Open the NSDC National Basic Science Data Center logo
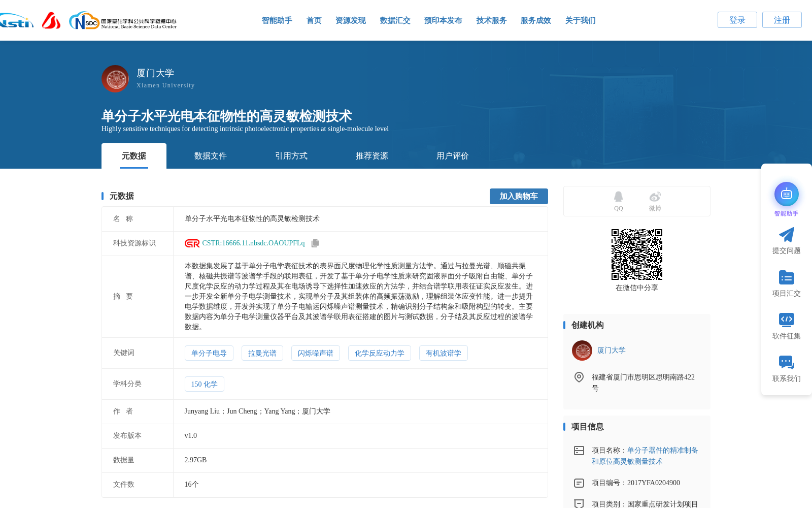The width and height of the screenshot is (812, 508). pos(123,21)
